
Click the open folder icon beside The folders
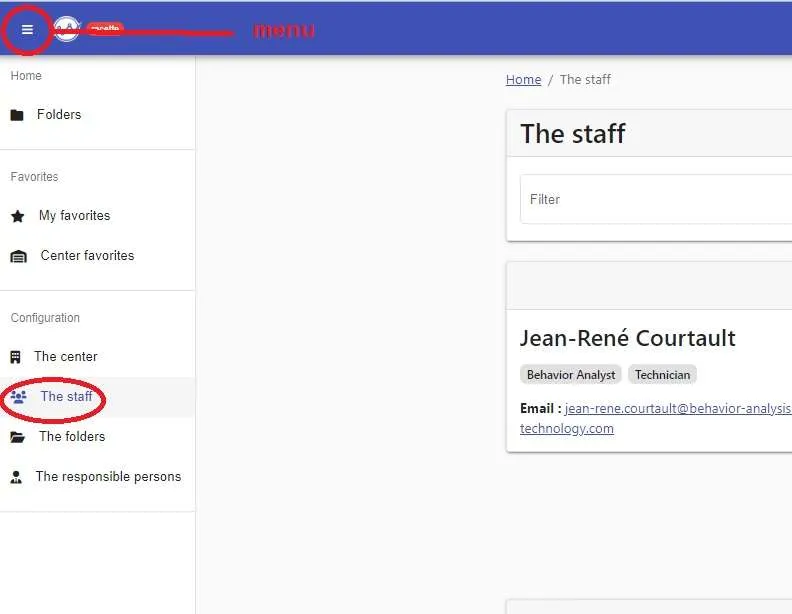[x=18, y=437]
